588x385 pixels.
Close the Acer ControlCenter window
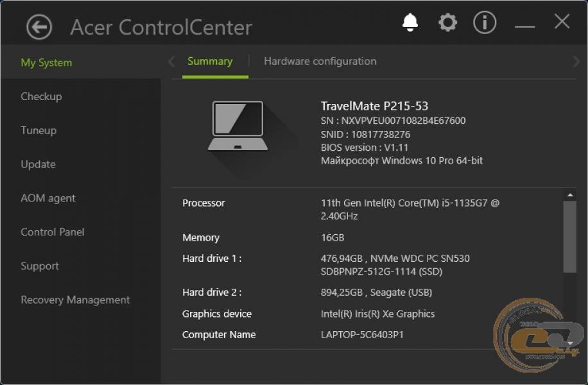pyautogui.click(x=562, y=21)
